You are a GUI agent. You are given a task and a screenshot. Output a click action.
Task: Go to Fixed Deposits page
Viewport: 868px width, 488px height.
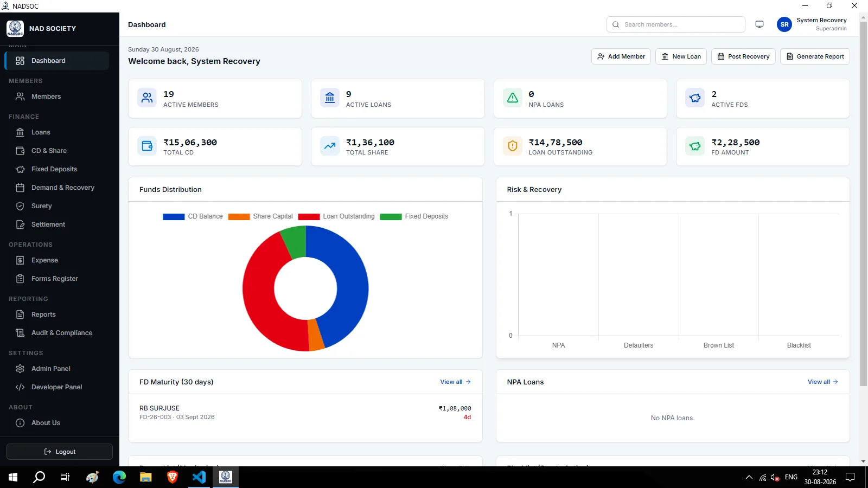(57, 169)
